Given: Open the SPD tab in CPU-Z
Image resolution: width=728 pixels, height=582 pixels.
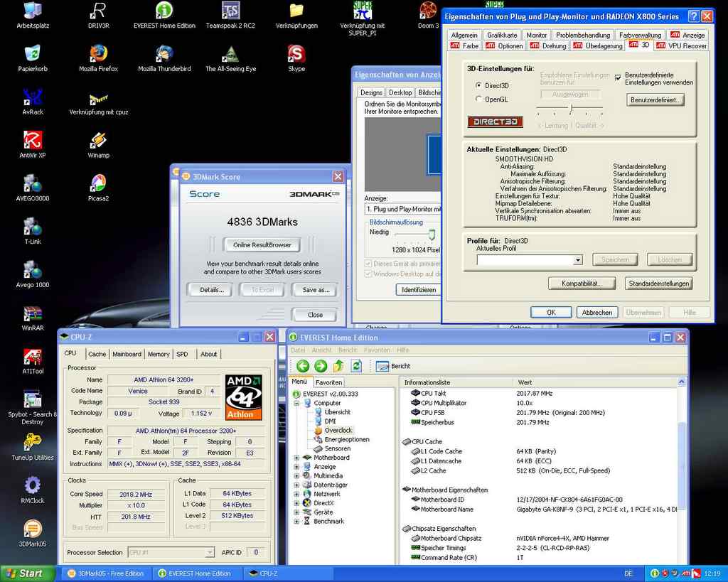Looking at the screenshot, I should pyautogui.click(x=182, y=354).
